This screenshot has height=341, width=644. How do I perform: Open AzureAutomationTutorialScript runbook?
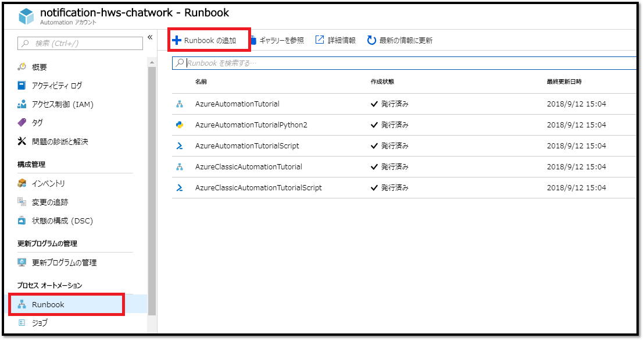(x=247, y=145)
